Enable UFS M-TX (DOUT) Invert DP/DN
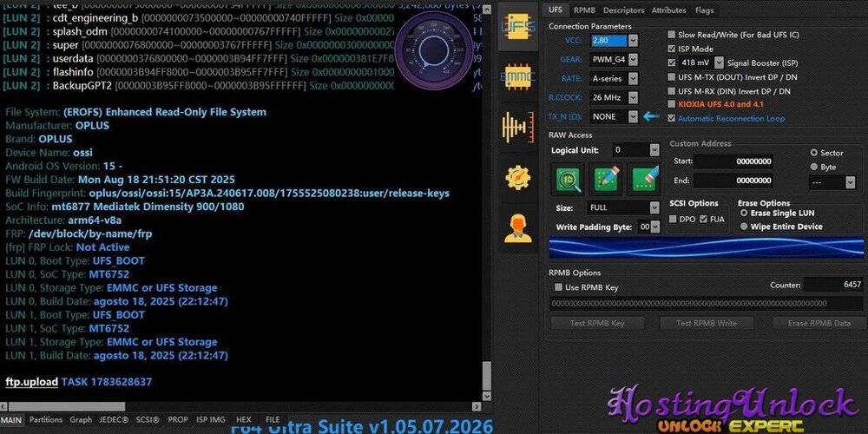This screenshot has width=868, height=434. [672, 77]
